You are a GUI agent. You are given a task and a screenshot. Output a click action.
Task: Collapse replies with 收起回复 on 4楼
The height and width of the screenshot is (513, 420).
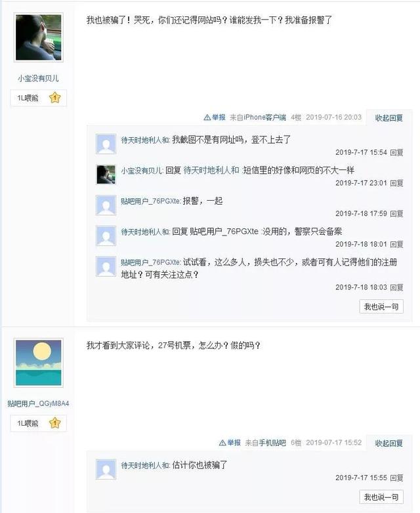coord(388,118)
